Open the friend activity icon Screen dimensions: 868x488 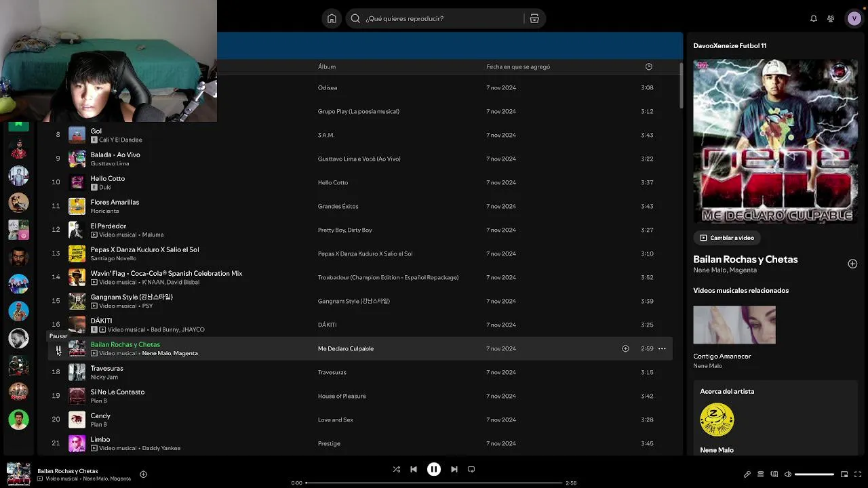(x=831, y=18)
